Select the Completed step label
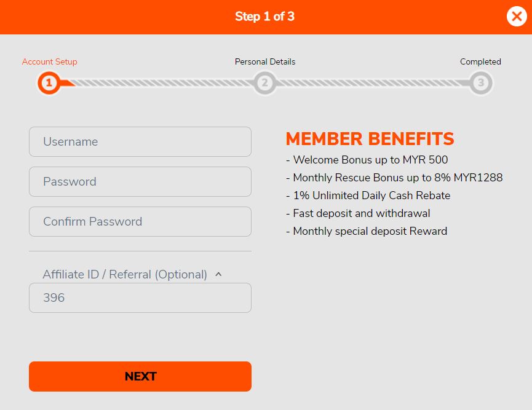 pos(480,61)
